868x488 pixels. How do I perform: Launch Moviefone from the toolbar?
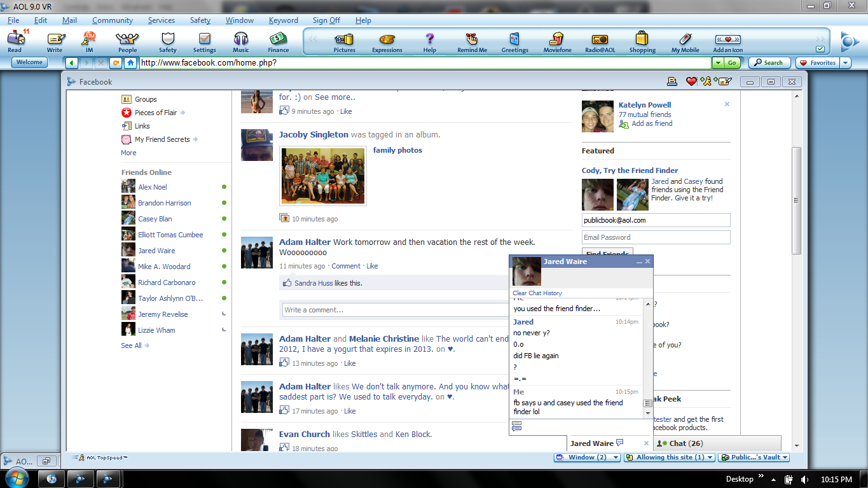(x=557, y=41)
